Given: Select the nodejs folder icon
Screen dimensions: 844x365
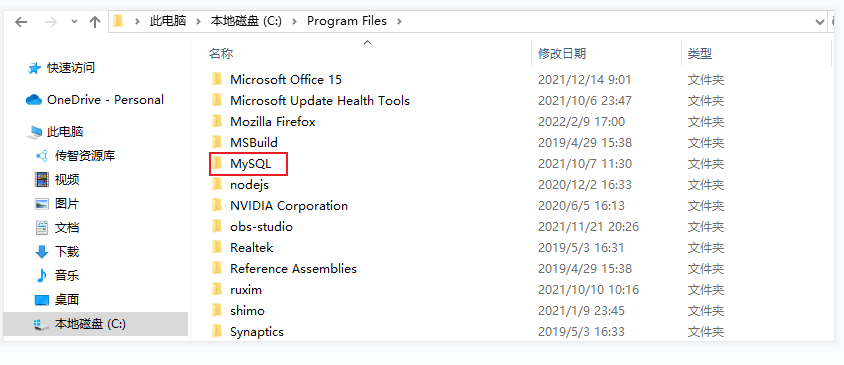Looking at the screenshot, I should [216, 185].
